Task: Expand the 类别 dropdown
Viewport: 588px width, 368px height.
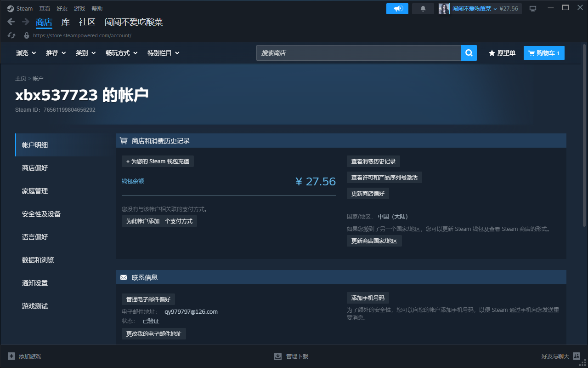Action: (86, 53)
